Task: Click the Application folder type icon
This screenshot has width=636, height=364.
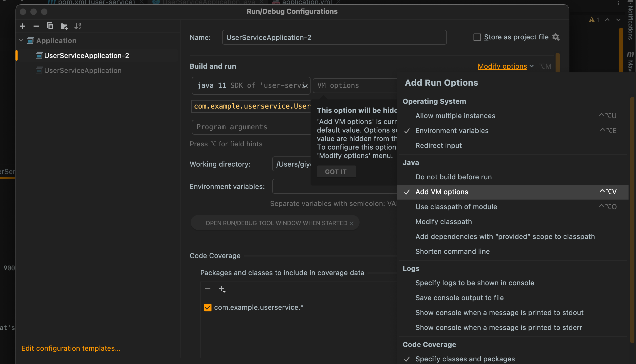Action: click(x=30, y=40)
